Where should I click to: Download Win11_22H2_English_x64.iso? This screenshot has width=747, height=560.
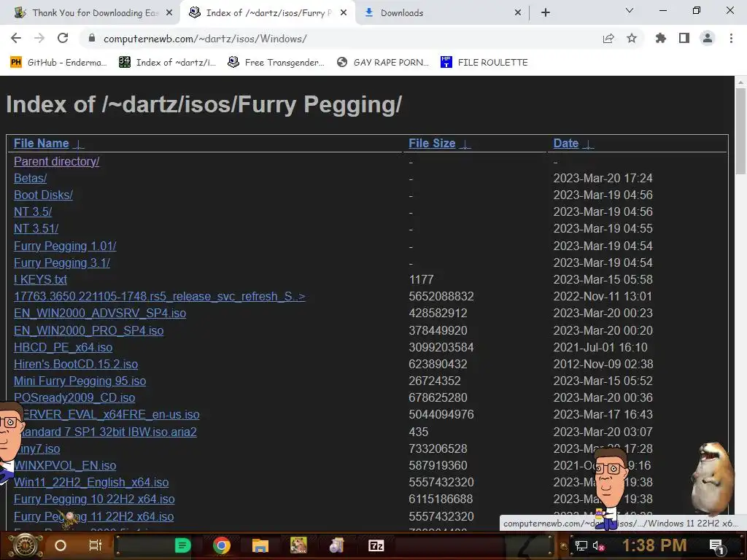(91, 483)
